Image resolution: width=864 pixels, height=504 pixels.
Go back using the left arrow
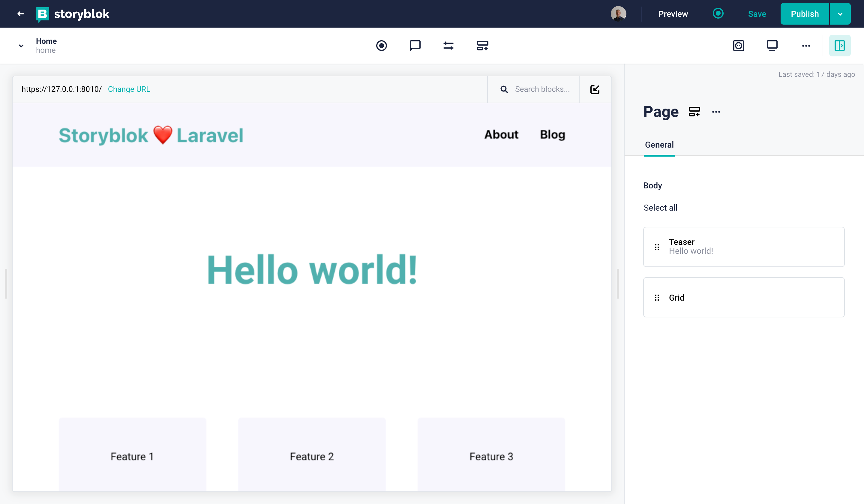point(21,14)
